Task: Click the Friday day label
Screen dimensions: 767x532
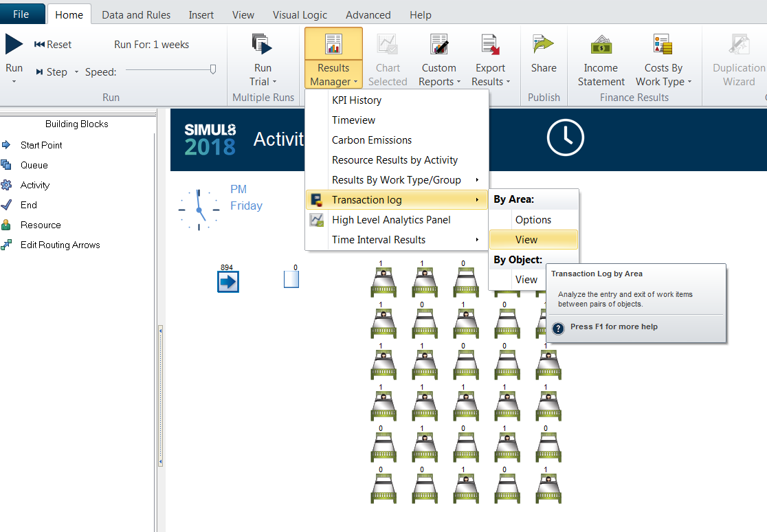Action: coord(247,206)
